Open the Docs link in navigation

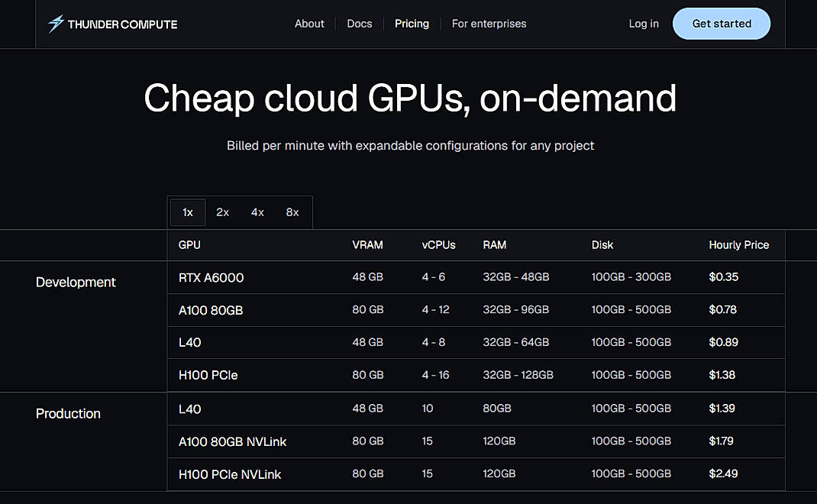[360, 24]
